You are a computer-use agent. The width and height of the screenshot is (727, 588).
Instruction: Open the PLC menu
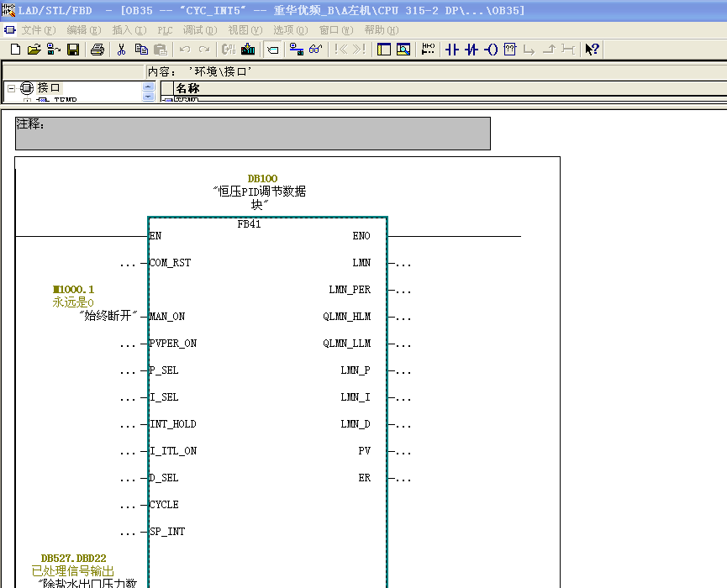point(165,30)
